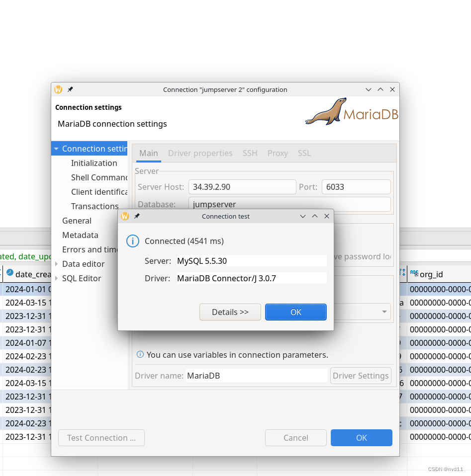Click the ABC type icon on the org_id column

pyautogui.click(x=414, y=273)
